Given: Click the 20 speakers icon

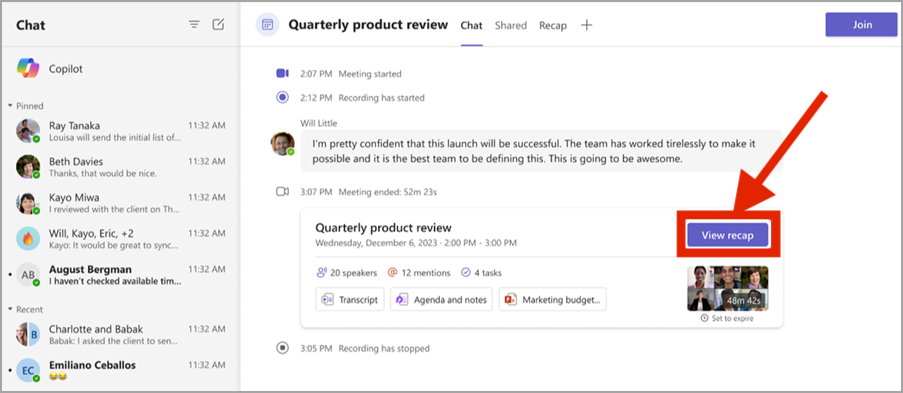Looking at the screenshot, I should pos(321,273).
